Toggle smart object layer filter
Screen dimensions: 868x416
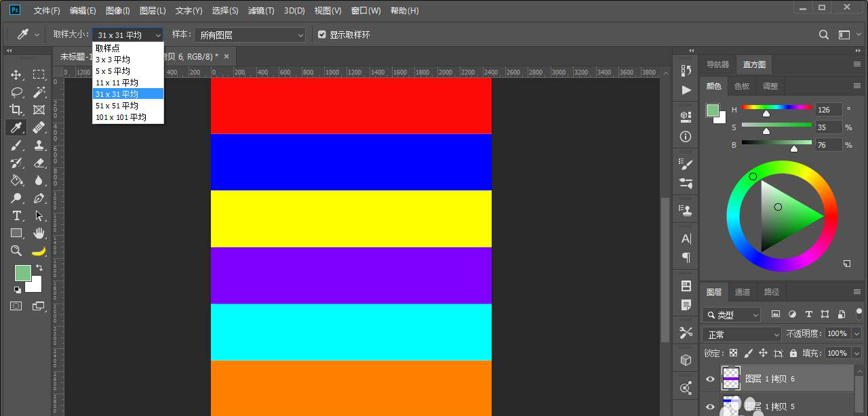tap(841, 314)
